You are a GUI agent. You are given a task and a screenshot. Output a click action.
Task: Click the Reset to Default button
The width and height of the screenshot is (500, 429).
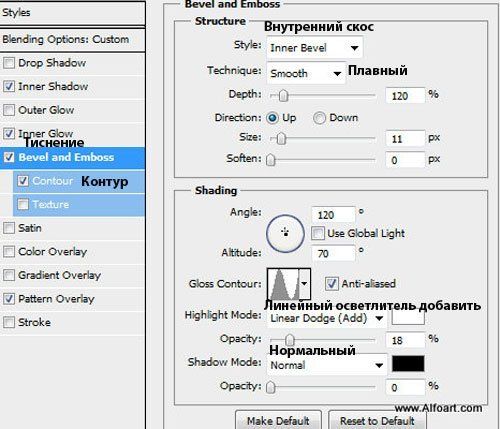coord(377,420)
